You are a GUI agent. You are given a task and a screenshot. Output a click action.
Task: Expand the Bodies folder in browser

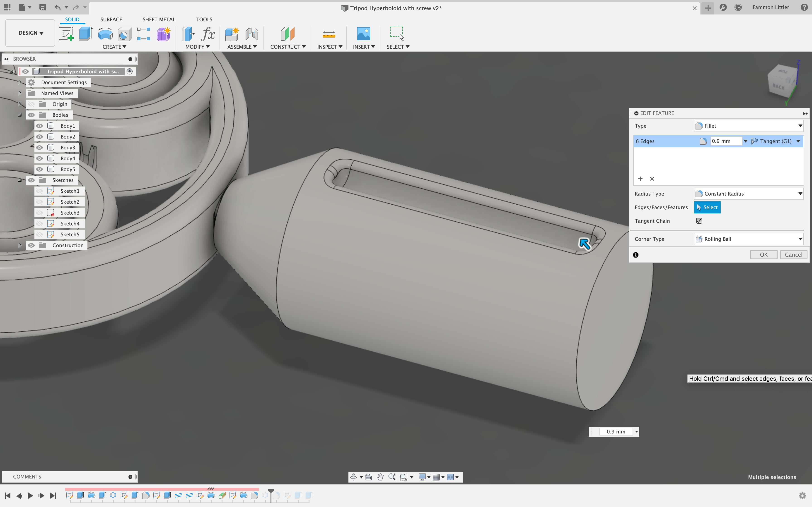pyautogui.click(x=20, y=115)
